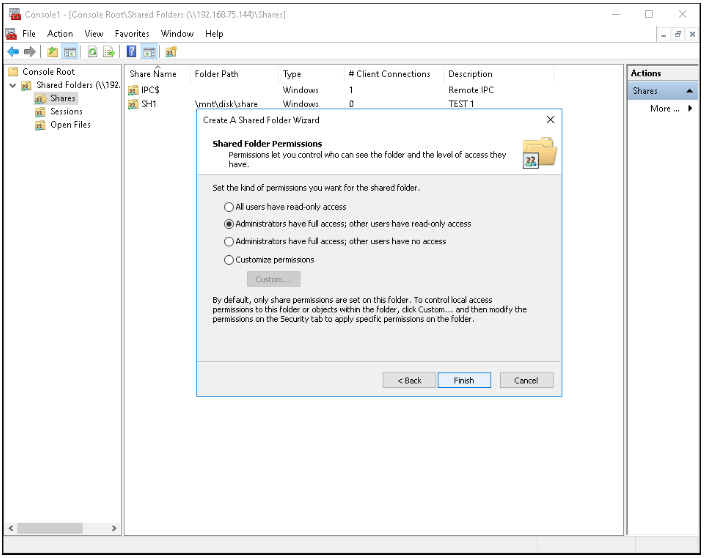Click the tree pane horizontal scrollbar thumb

pos(50,528)
